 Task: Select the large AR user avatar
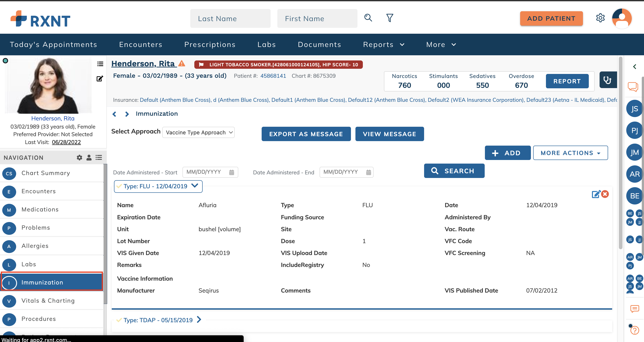tap(634, 174)
